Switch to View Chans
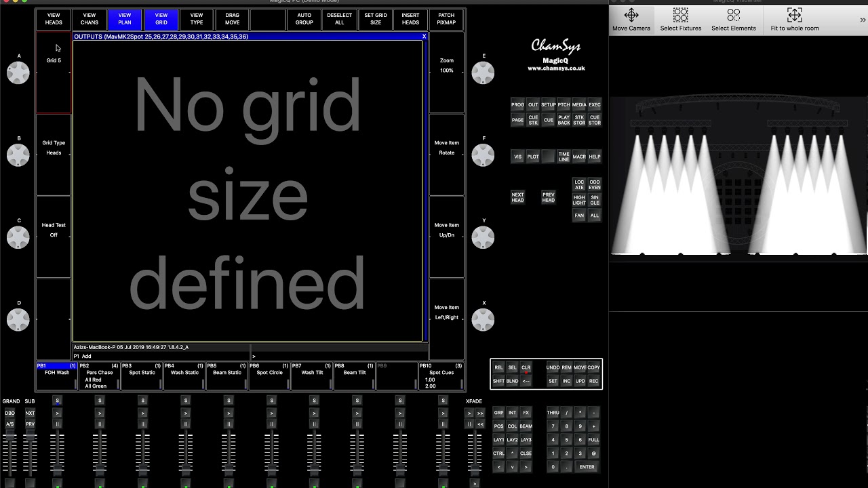Image resolution: width=868 pixels, height=488 pixels. click(x=90, y=19)
